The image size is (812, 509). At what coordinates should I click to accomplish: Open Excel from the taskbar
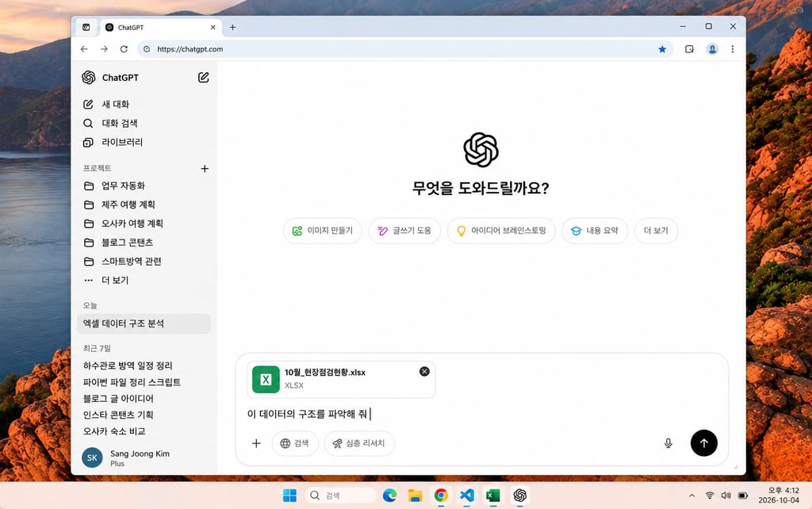pyautogui.click(x=493, y=496)
